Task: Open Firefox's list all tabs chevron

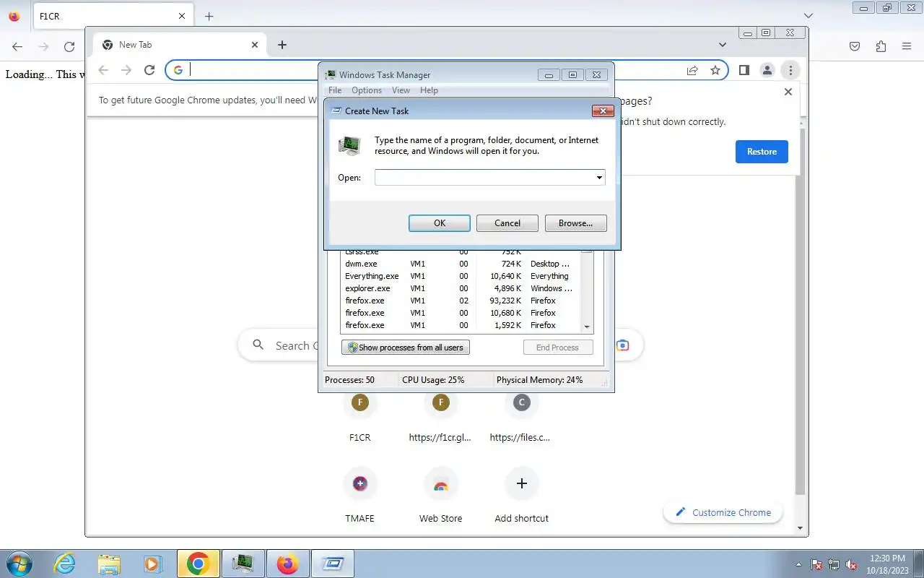Action: click(808, 16)
